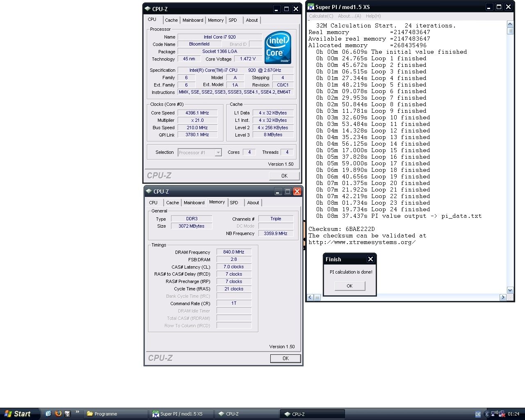Expand the quick launch chevron overflow

pyautogui.click(x=77, y=412)
